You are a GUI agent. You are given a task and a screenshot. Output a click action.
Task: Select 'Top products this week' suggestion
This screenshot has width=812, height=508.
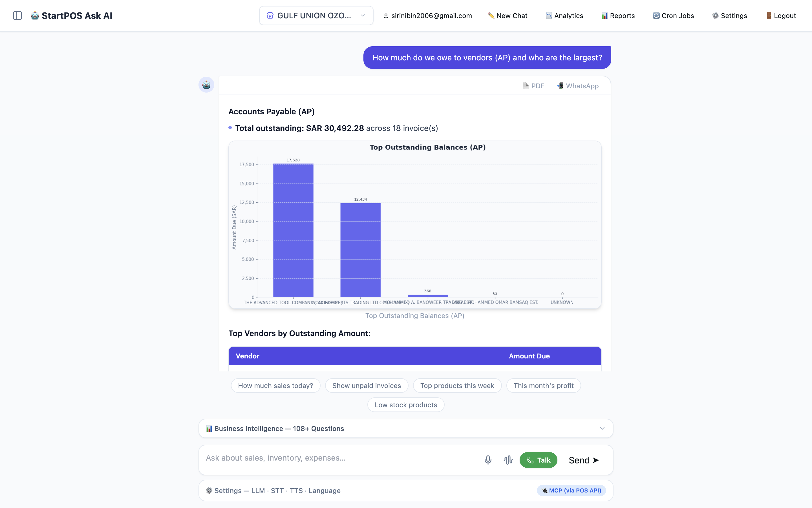click(457, 386)
